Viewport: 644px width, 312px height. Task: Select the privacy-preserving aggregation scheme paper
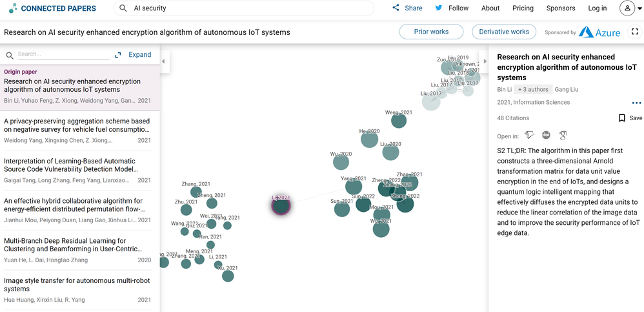coord(77,130)
